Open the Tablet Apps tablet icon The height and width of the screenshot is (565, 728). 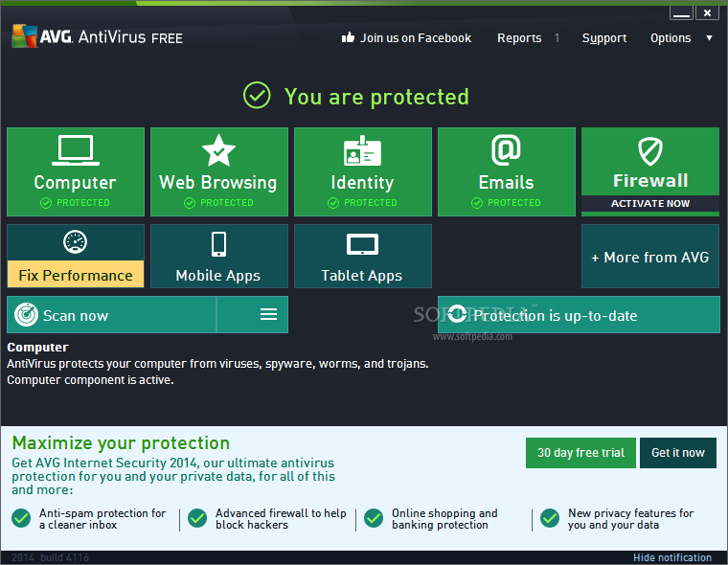click(362, 244)
